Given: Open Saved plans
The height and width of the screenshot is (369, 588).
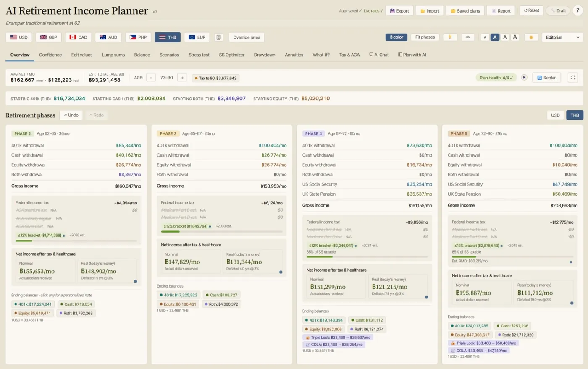Looking at the screenshot, I should tap(465, 11).
